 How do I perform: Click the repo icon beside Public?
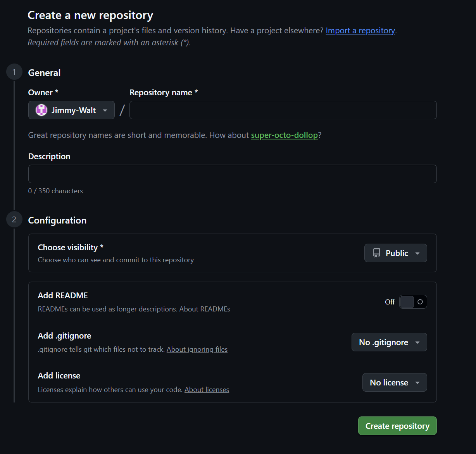[376, 253]
